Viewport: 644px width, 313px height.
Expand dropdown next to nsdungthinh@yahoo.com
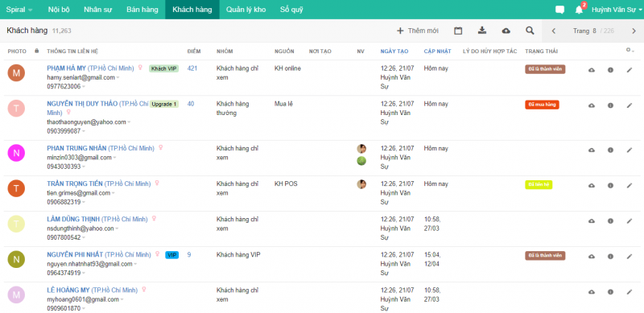[x=117, y=229]
